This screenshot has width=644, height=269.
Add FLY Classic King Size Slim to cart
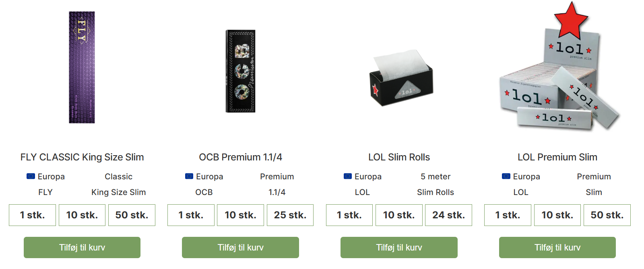coord(82,247)
